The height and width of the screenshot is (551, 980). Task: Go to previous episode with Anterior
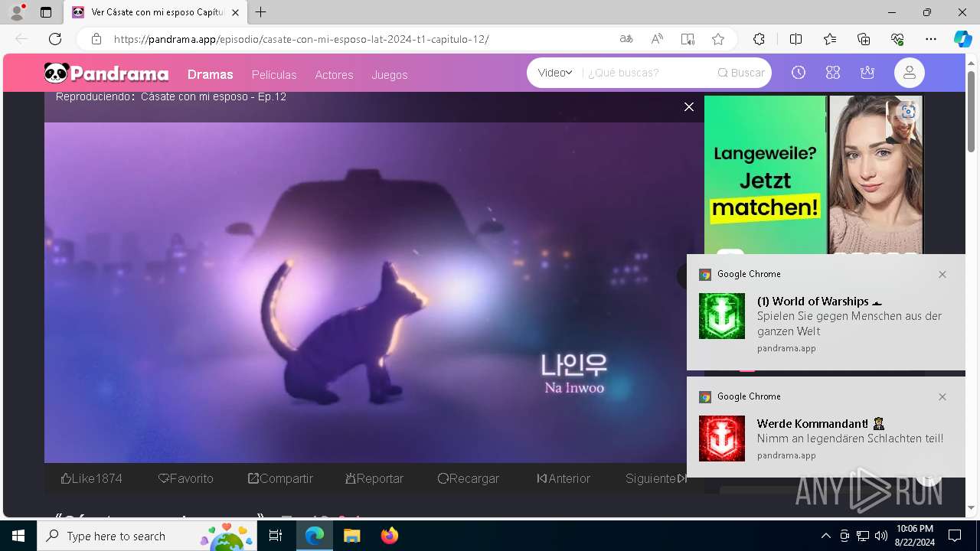[563, 478]
